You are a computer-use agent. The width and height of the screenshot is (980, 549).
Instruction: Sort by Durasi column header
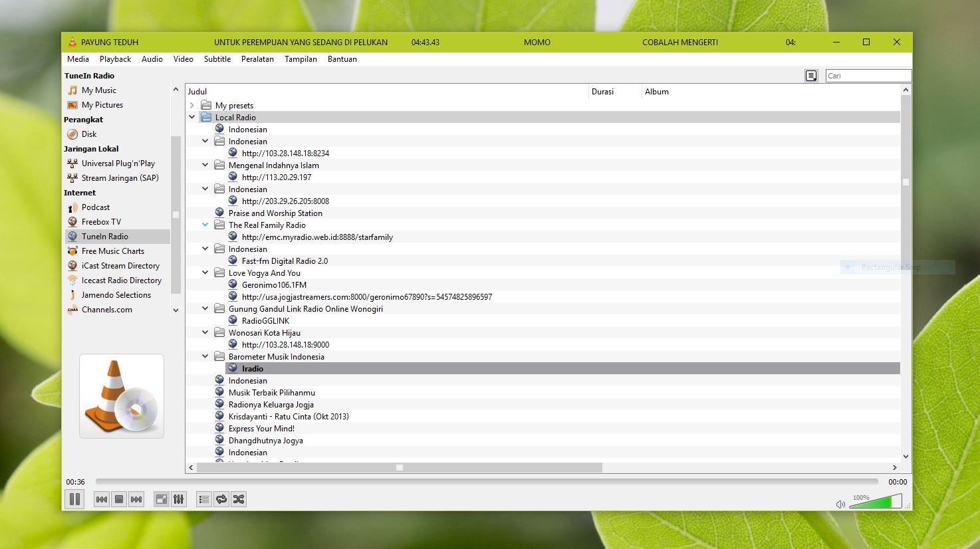[615, 92]
